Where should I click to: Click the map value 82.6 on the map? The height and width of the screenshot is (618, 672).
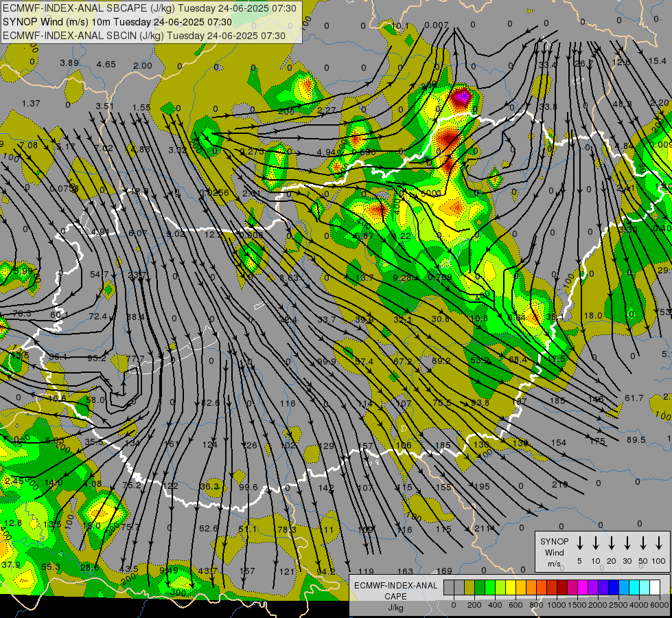point(210,402)
